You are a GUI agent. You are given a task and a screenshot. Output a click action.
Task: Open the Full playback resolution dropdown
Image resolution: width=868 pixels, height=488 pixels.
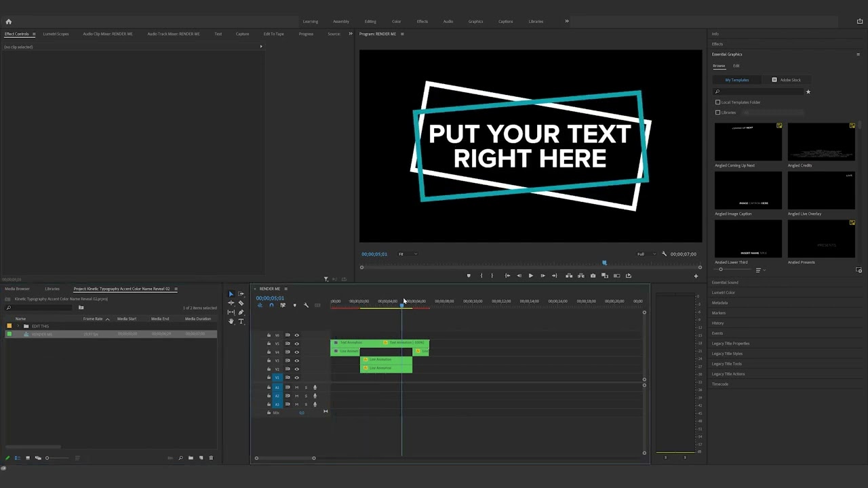click(646, 254)
